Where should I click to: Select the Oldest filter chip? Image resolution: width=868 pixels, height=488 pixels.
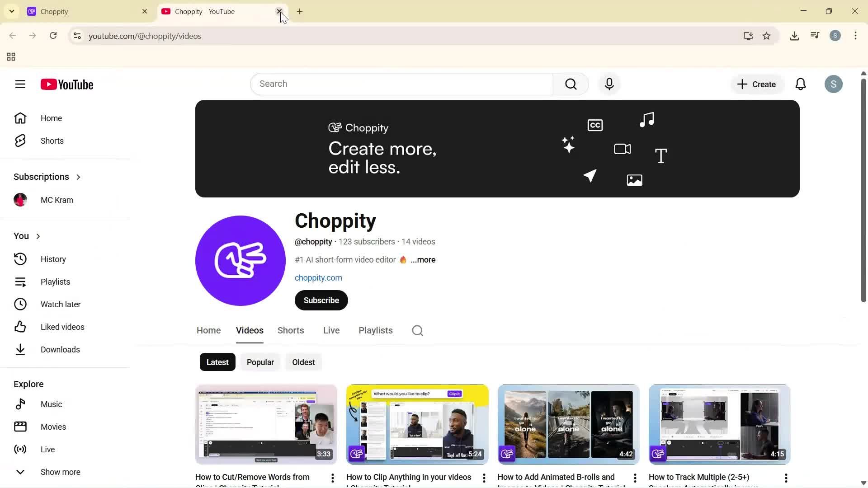click(303, 362)
